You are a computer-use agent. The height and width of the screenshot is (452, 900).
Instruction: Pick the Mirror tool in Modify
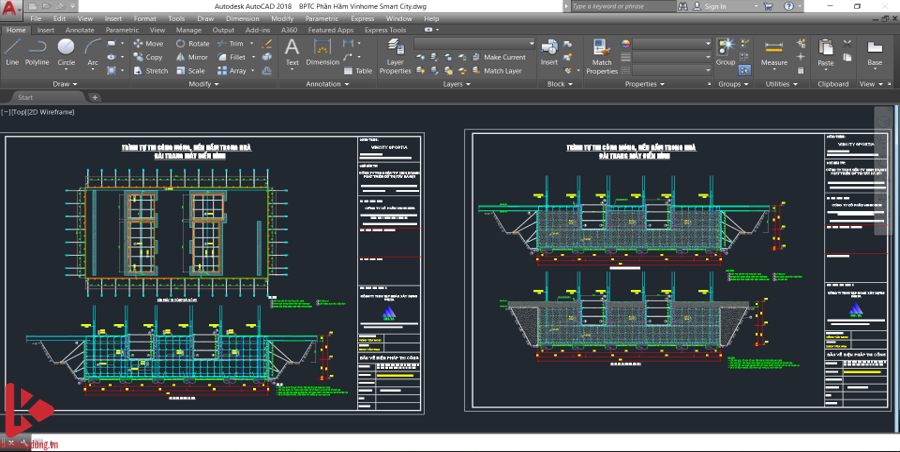tap(192, 57)
